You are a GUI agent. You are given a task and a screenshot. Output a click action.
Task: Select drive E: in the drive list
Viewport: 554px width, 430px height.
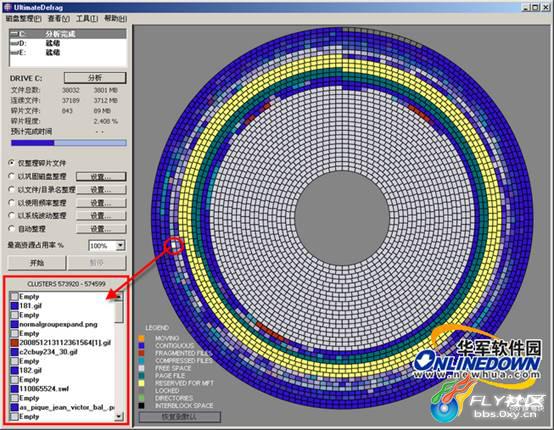coord(67,52)
